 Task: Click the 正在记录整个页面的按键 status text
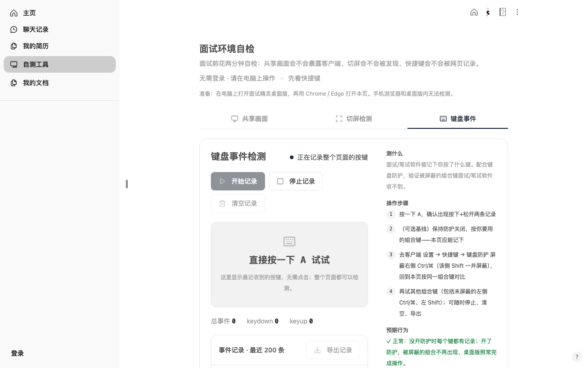333,157
